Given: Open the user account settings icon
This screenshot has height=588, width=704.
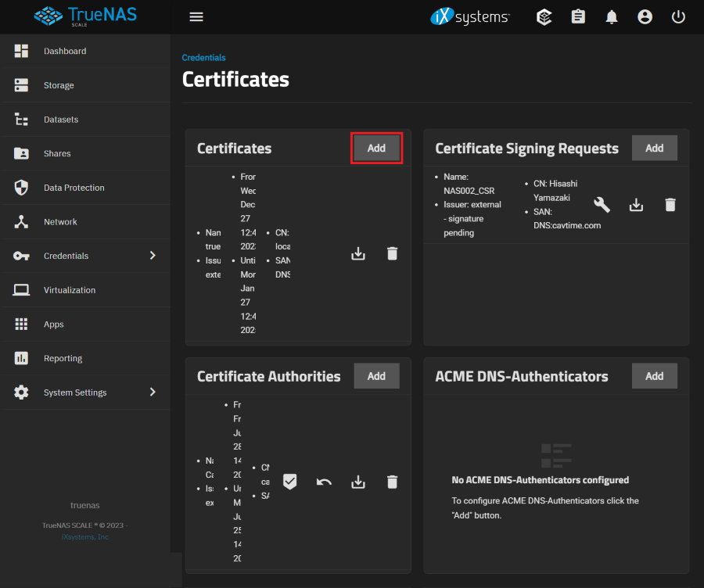Looking at the screenshot, I should [x=645, y=17].
